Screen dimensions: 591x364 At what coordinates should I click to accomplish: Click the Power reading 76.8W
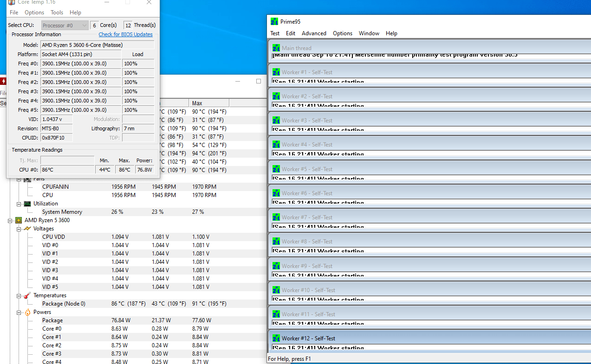(x=145, y=170)
